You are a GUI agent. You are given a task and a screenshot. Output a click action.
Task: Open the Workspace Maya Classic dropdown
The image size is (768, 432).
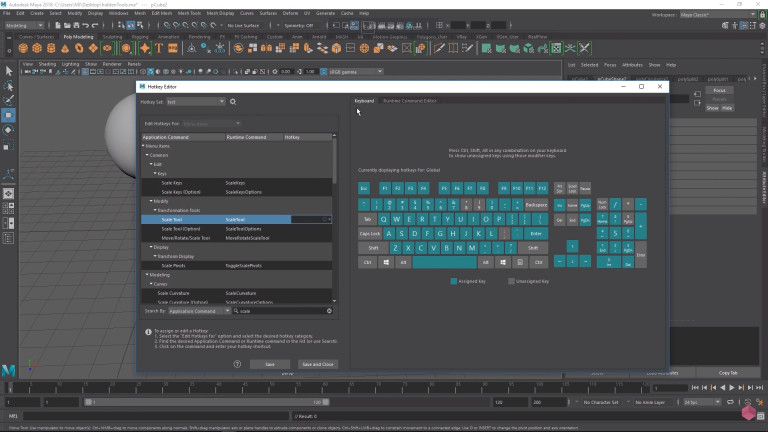click(x=718, y=15)
